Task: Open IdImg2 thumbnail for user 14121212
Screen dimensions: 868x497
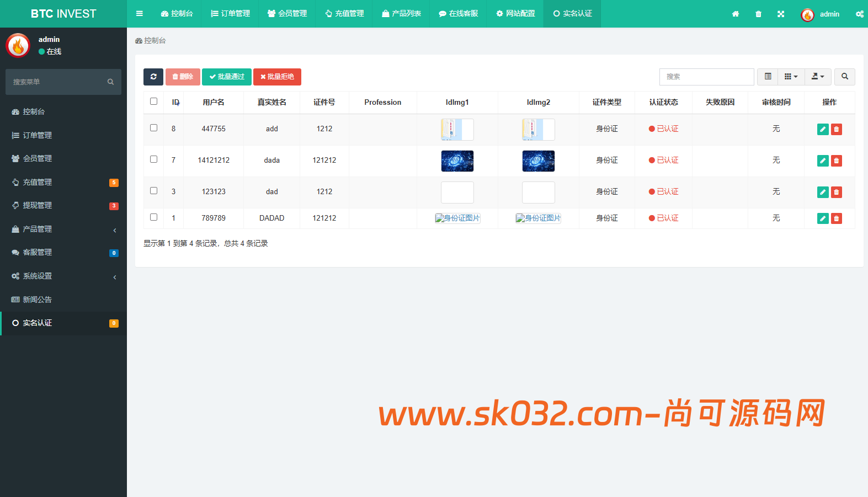Action: (539, 161)
